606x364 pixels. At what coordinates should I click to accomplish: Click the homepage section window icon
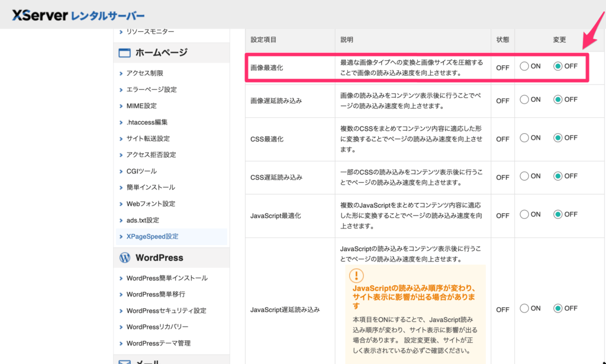[124, 53]
